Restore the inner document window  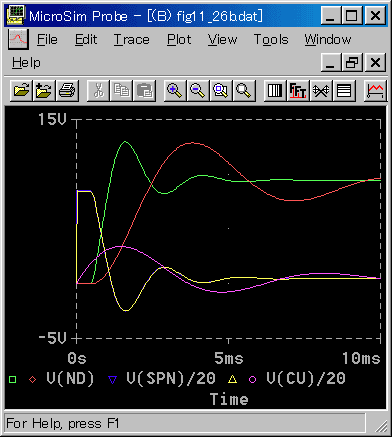click(x=352, y=62)
